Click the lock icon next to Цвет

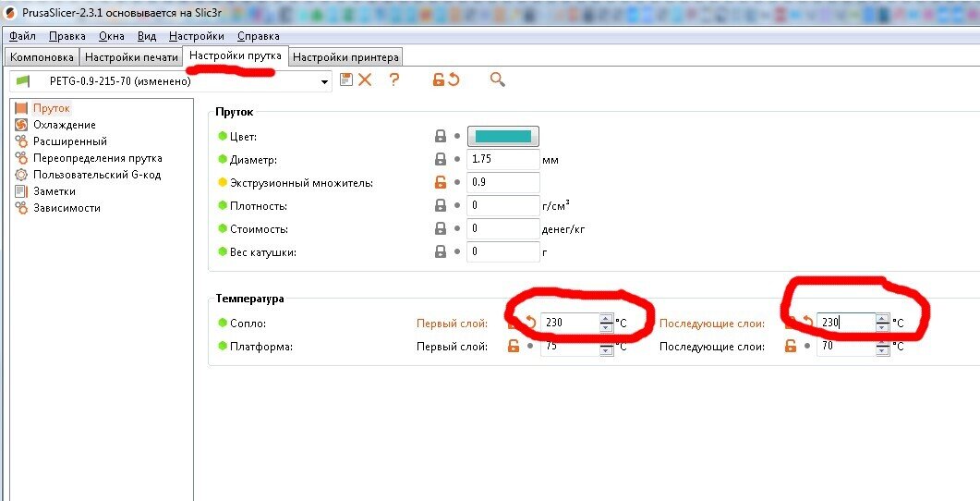pyautogui.click(x=441, y=137)
